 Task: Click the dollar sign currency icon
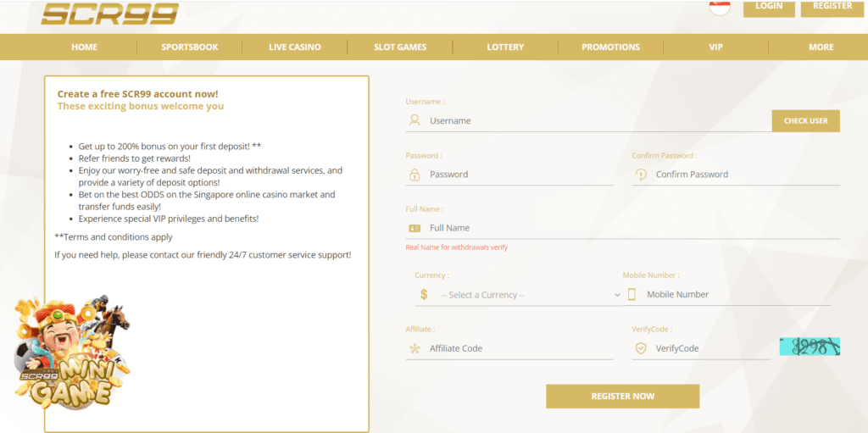pyautogui.click(x=424, y=295)
